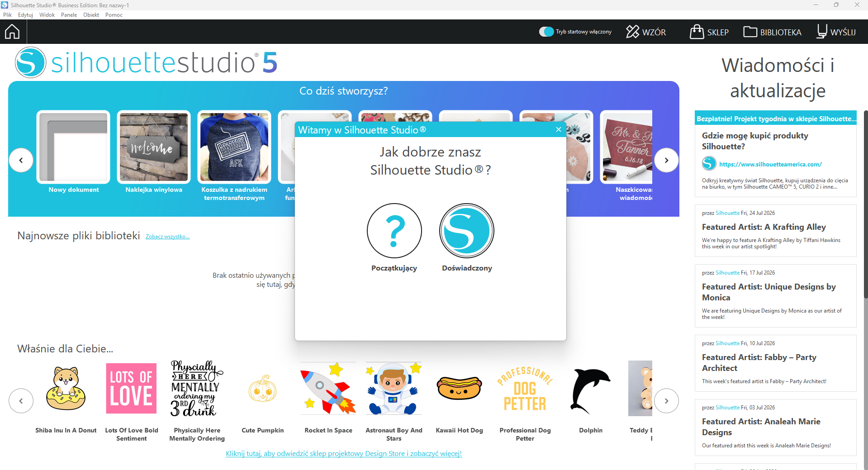Open the silhouetteamerica.com link
This screenshot has width=868, height=470.
[x=771, y=164]
